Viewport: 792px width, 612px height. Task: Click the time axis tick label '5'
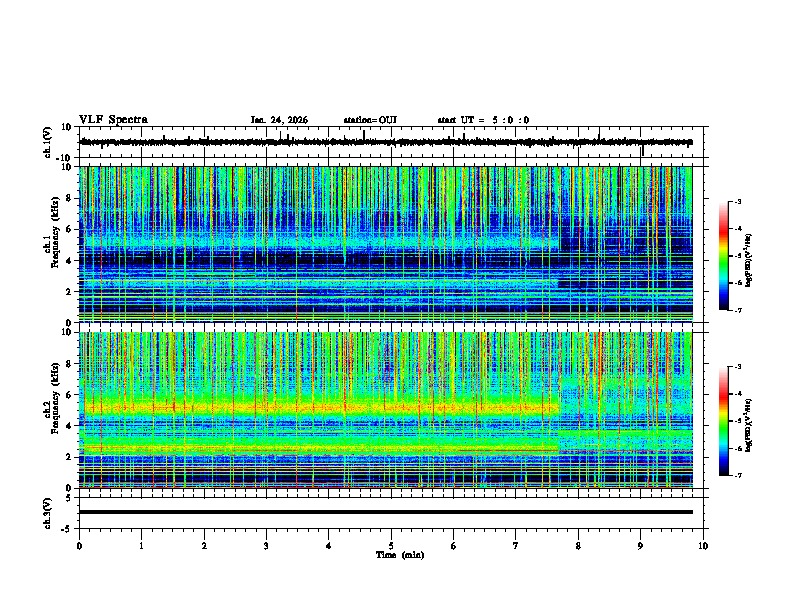pos(391,546)
